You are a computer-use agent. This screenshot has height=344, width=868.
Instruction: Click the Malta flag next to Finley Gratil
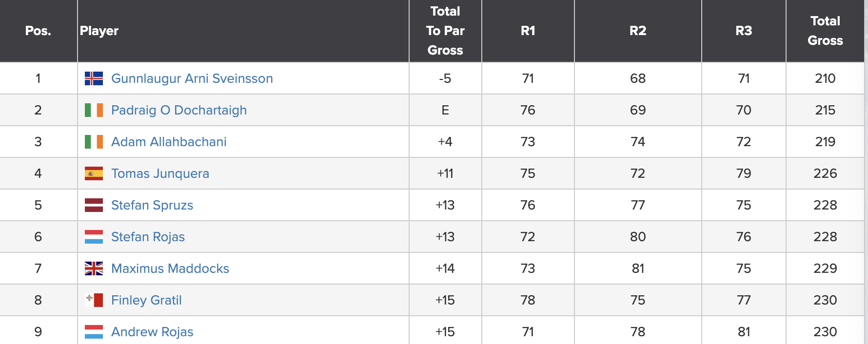[94, 300]
